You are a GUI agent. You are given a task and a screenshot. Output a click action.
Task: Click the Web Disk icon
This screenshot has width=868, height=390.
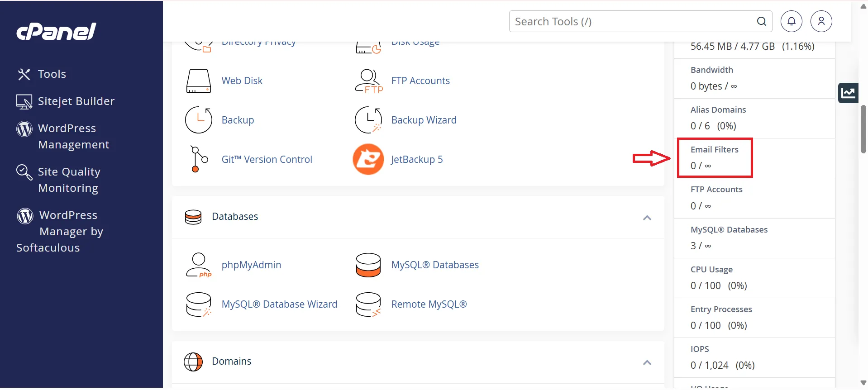pyautogui.click(x=198, y=81)
